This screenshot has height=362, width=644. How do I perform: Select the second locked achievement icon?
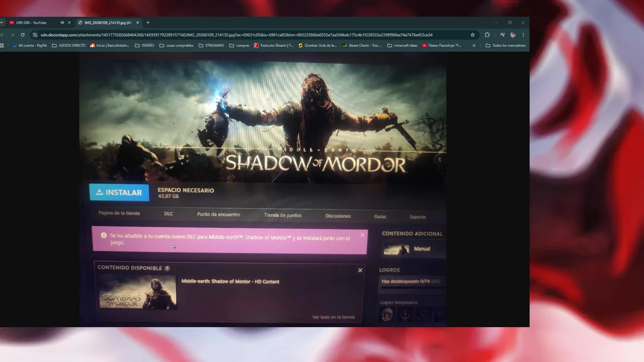(405, 315)
